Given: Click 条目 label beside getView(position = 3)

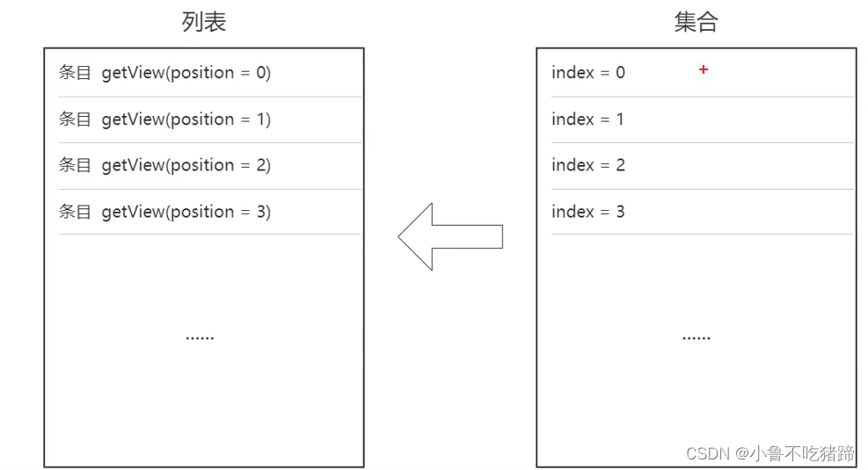Looking at the screenshot, I should (75, 212).
